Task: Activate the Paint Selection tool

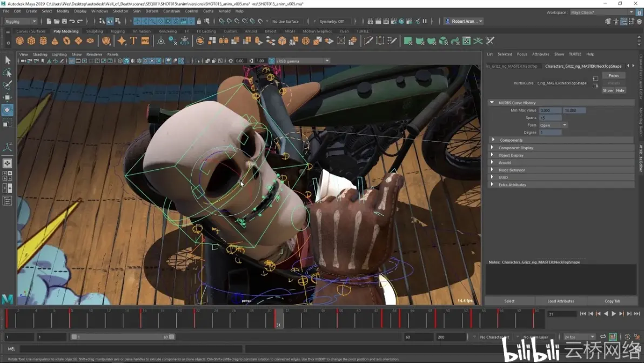Action: 8,85
